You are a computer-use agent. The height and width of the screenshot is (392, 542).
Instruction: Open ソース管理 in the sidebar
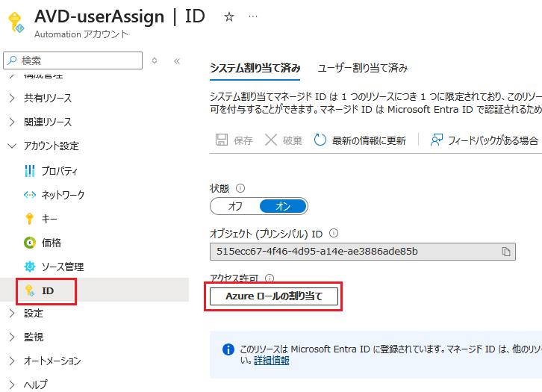[x=63, y=267]
